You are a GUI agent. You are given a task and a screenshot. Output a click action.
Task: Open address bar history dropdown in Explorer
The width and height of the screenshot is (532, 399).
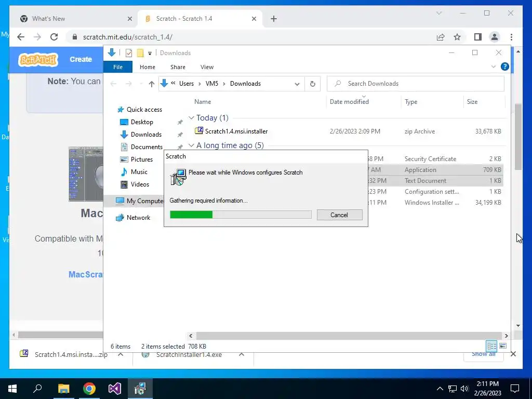coord(297,84)
